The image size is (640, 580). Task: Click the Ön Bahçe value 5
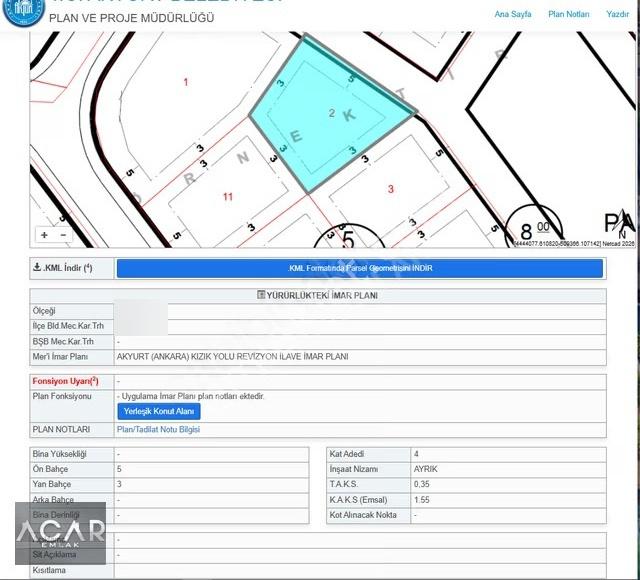119,469
